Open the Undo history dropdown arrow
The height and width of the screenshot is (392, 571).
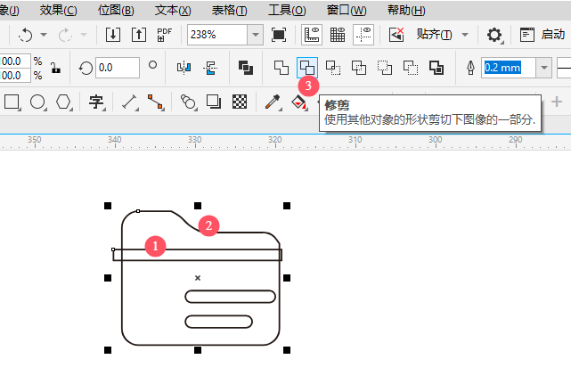point(44,35)
